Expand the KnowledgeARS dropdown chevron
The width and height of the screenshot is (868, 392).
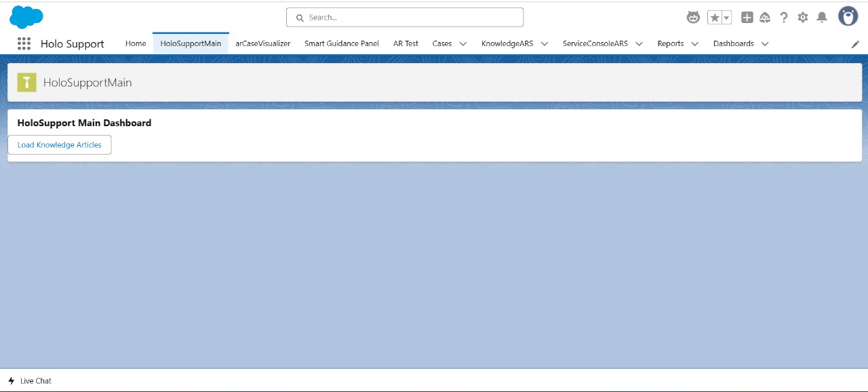545,43
